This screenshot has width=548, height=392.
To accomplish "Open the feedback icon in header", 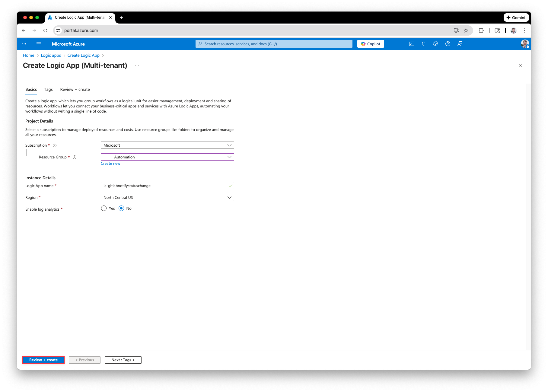I will (460, 44).
